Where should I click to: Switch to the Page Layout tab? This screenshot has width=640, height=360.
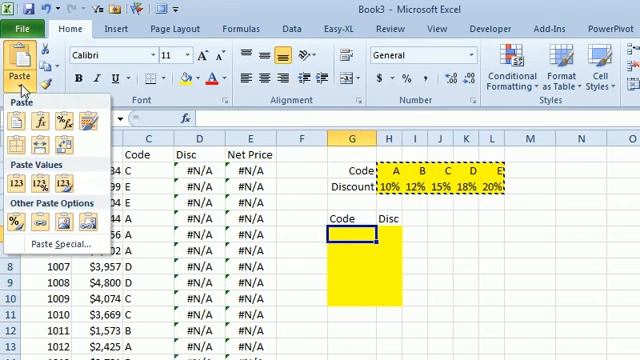[x=175, y=29]
